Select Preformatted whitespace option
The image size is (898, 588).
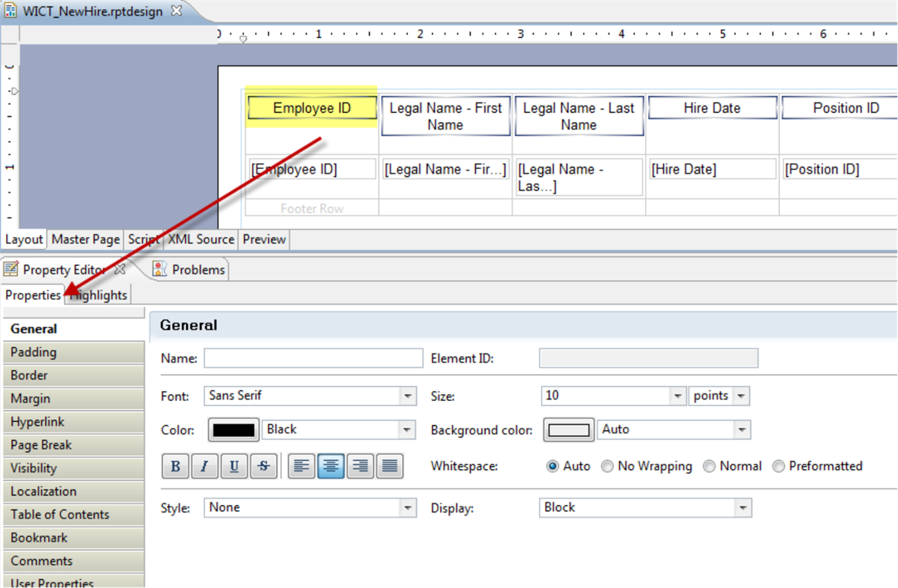779,466
